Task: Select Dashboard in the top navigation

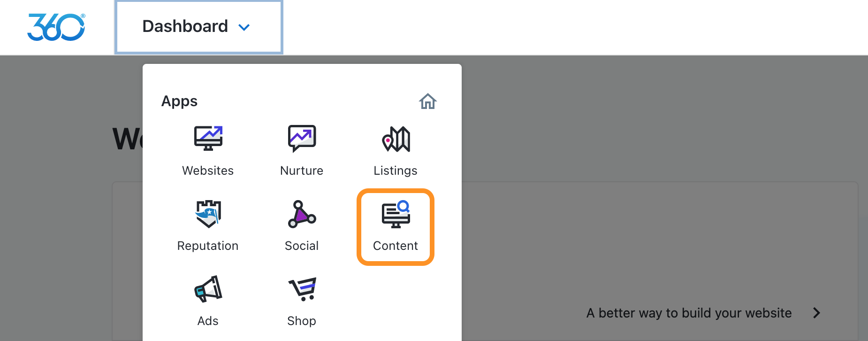Action: tap(184, 26)
